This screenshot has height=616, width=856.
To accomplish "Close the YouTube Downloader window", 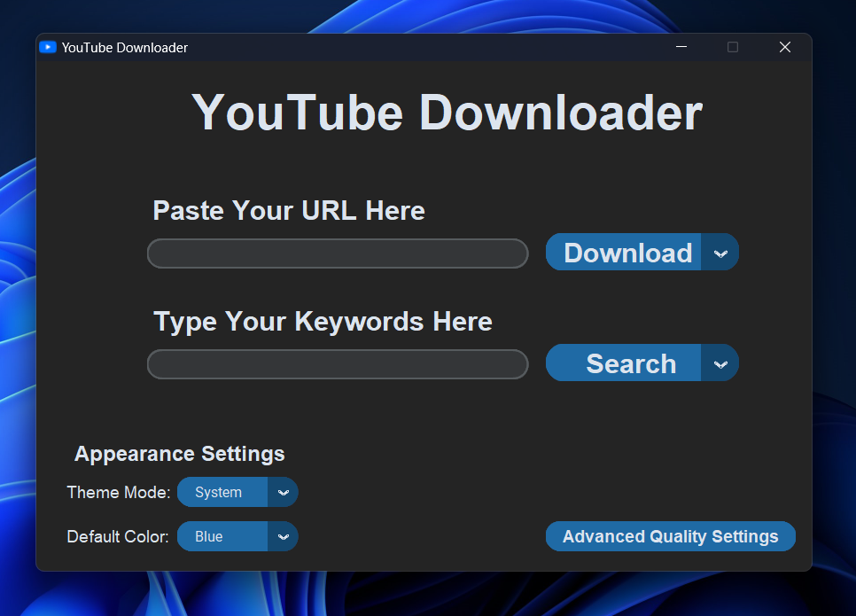I will 785,47.
